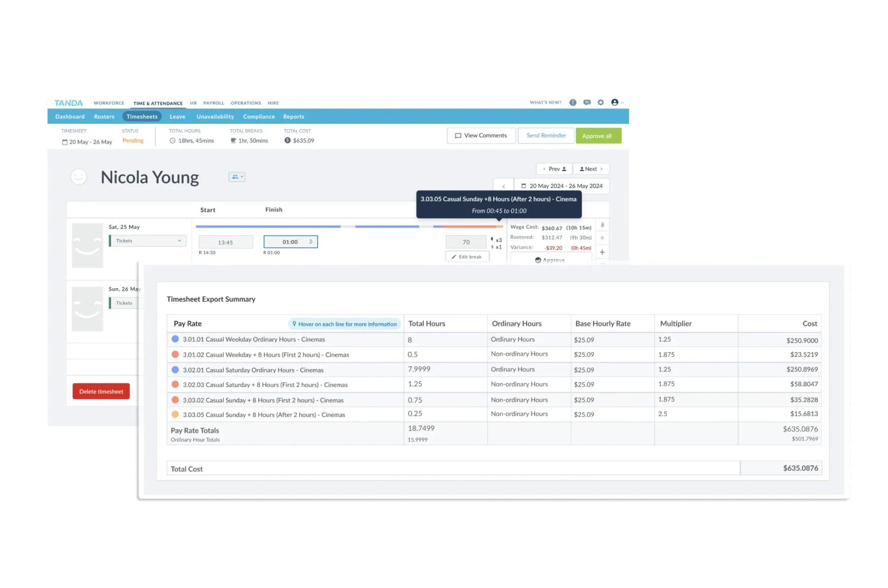Open the chat messages icon
The height and width of the screenshot is (588, 888).
tap(587, 103)
